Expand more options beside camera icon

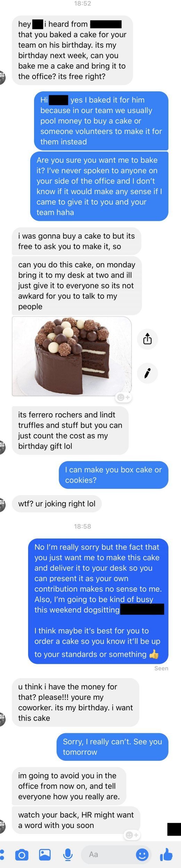coord(2,854)
